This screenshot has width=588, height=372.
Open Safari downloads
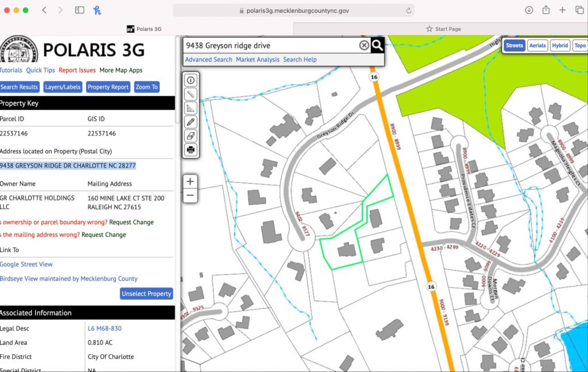click(x=529, y=10)
